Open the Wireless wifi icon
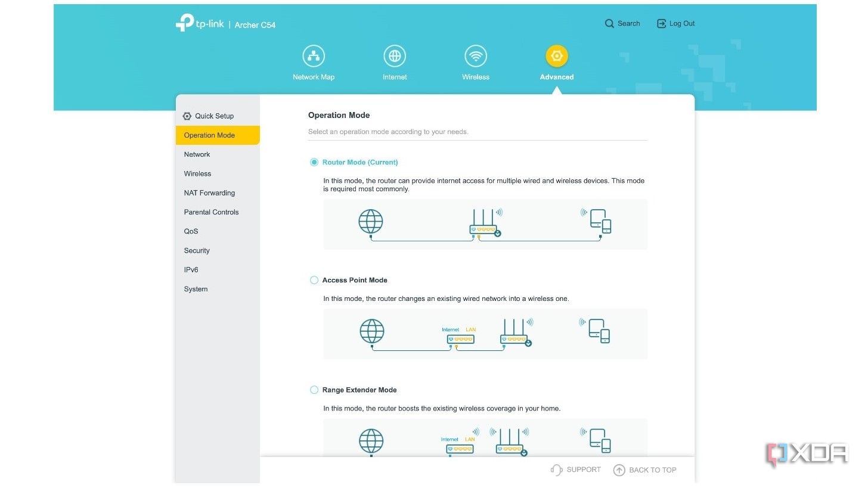The height and width of the screenshot is (488, 868). point(476,57)
